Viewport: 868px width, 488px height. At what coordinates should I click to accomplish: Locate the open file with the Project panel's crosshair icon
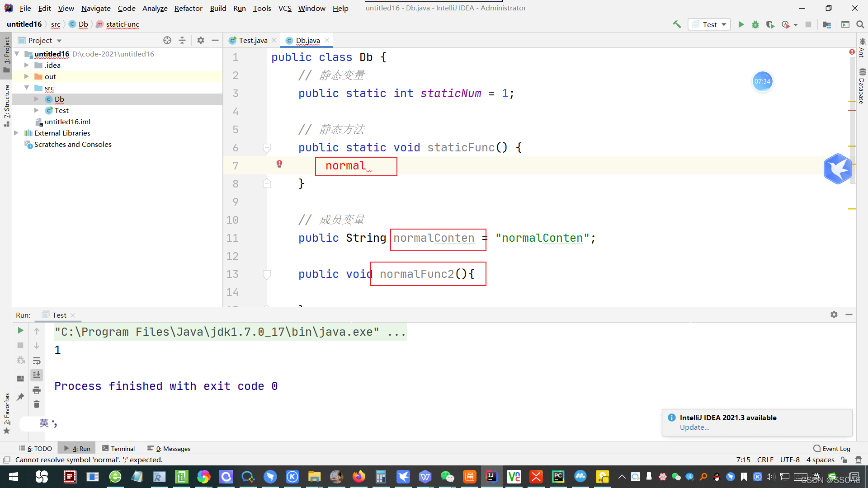pos(167,40)
